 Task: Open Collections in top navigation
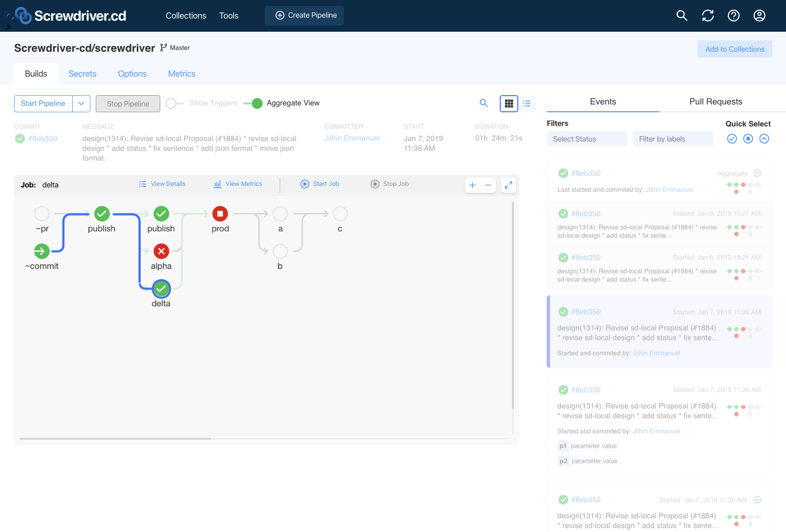pos(186,16)
